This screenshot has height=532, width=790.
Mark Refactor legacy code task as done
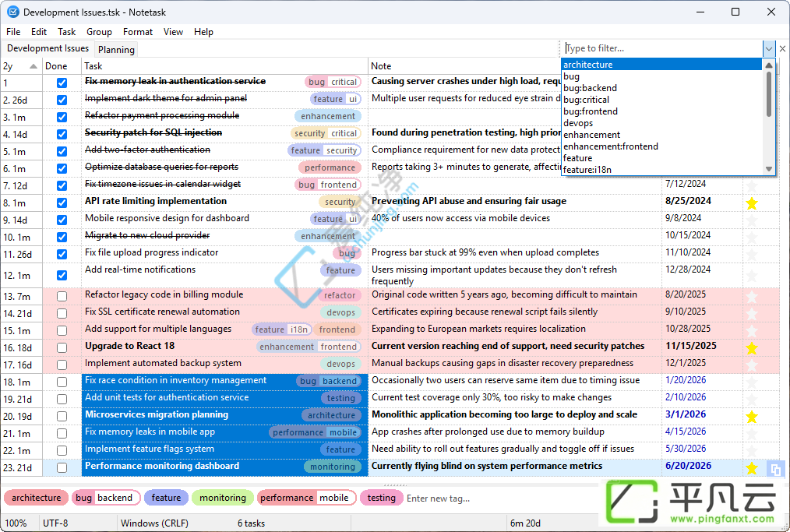pos(62,296)
